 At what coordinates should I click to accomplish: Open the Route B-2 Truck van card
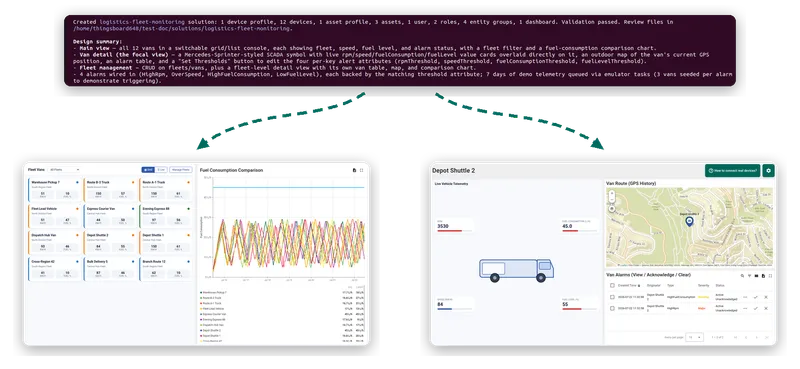tap(110, 190)
